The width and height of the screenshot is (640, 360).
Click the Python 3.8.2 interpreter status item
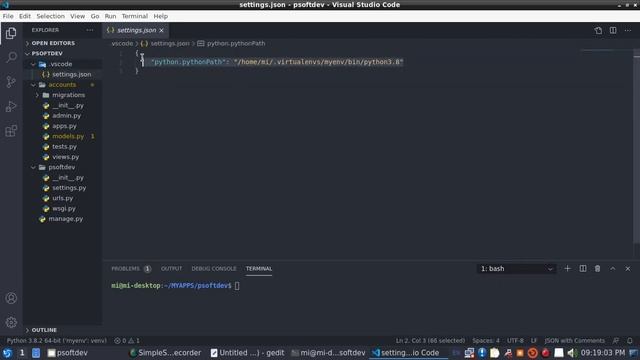(x=56, y=340)
